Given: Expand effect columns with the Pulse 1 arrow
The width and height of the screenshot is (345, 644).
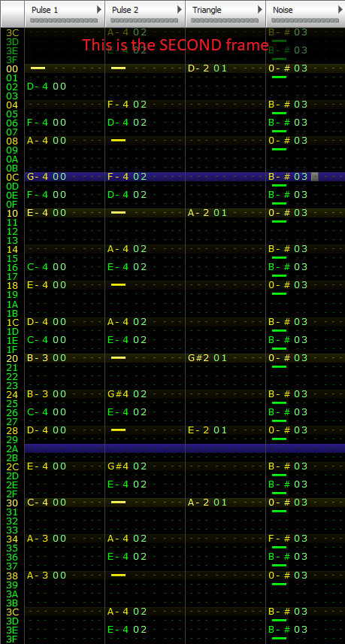Looking at the screenshot, I should [x=99, y=10].
